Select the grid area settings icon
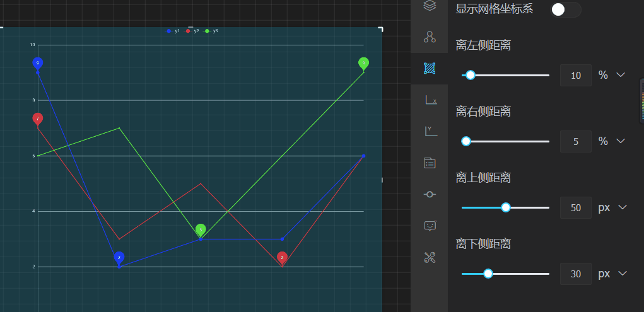This screenshot has height=312, width=644. tap(430, 69)
